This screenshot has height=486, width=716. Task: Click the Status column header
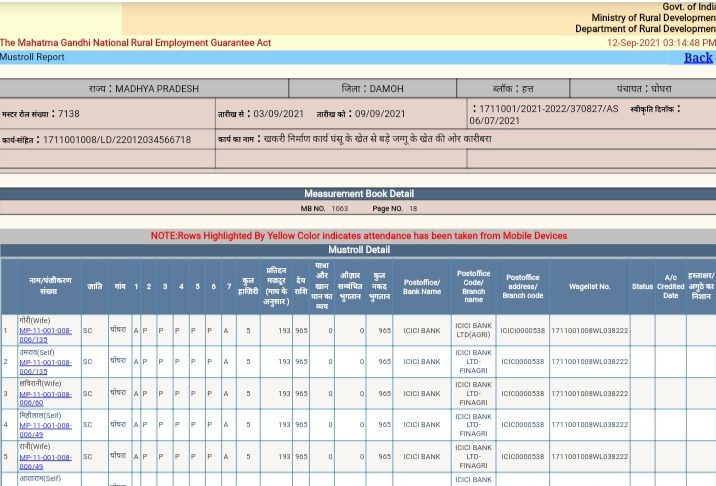click(x=642, y=287)
